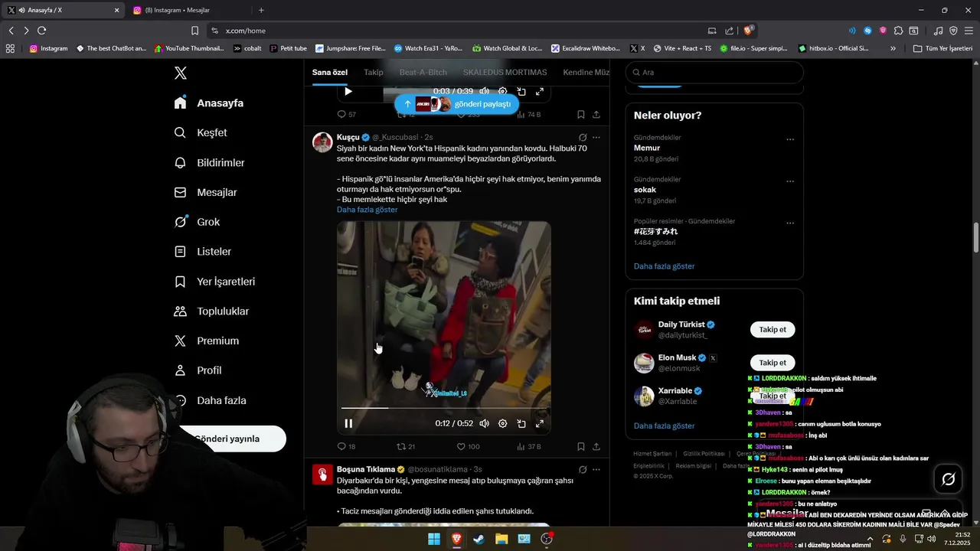
Task: Open Listeler from the sidebar
Action: tap(203, 251)
